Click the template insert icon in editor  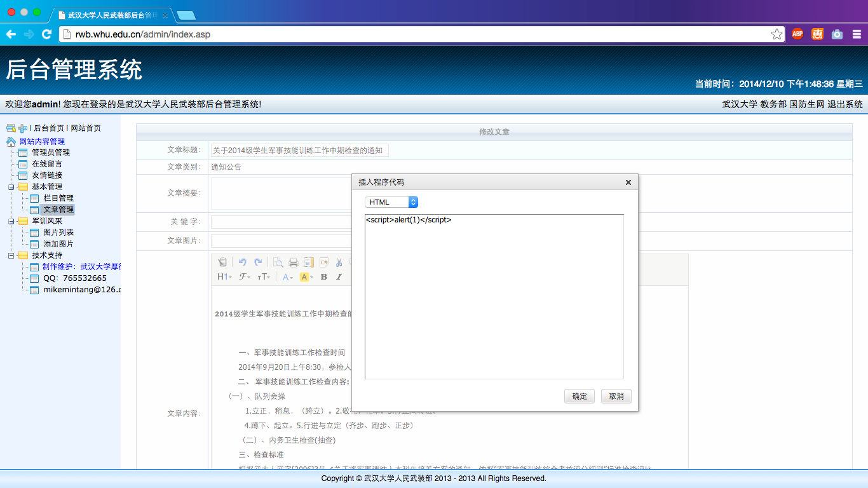[308, 262]
